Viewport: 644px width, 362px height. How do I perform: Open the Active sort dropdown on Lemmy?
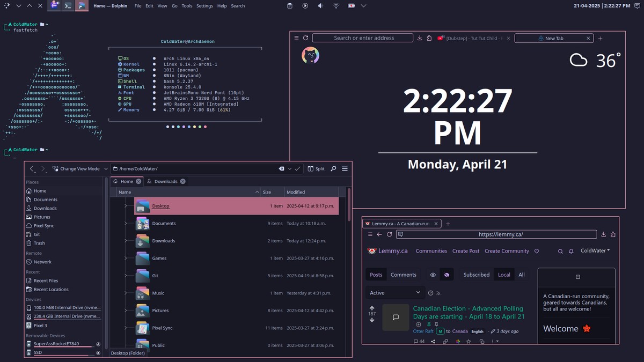point(396,292)
